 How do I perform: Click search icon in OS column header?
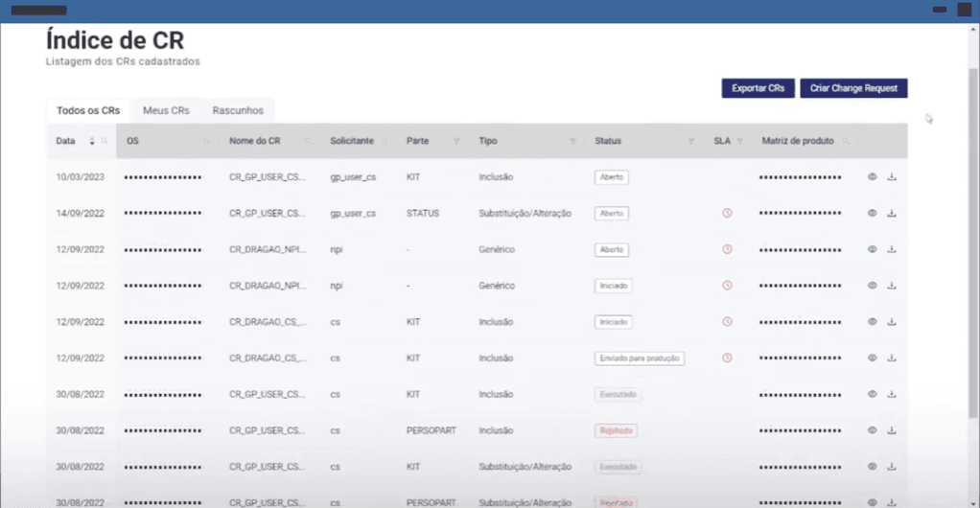pos(206,141)
